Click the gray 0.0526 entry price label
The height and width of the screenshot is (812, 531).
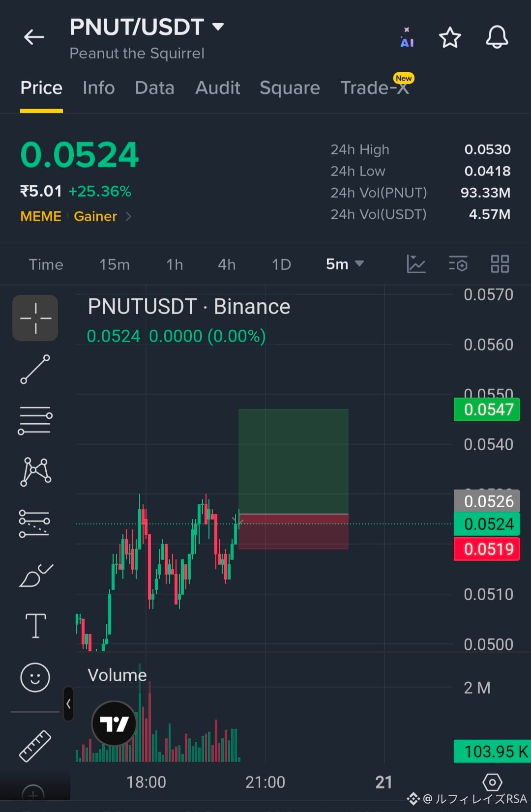pos(487,501)
